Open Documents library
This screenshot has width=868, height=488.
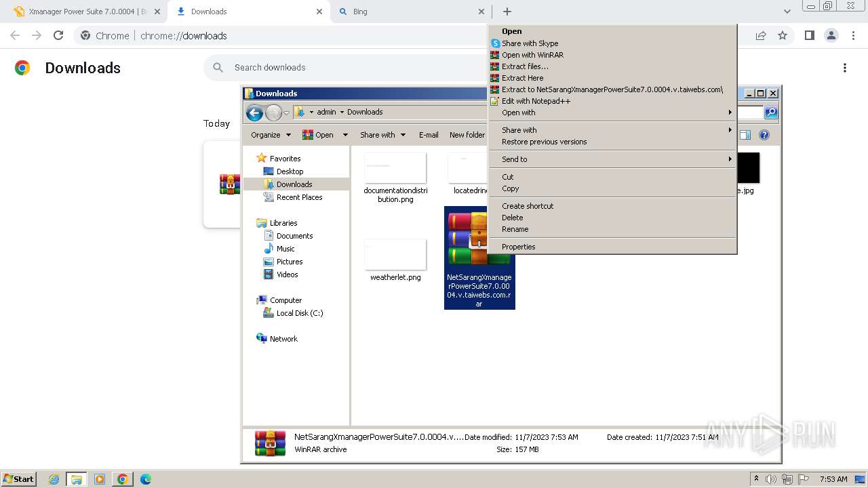(294, 236)
